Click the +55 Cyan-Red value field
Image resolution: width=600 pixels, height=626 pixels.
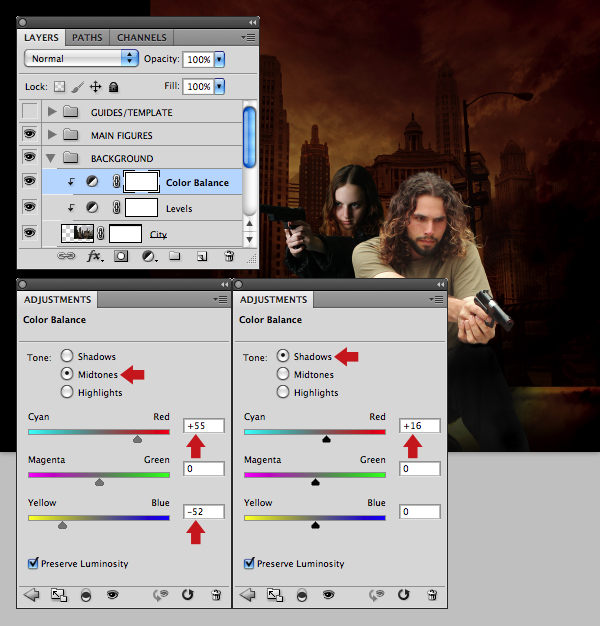pyautogui.click(x=204, y=426)
